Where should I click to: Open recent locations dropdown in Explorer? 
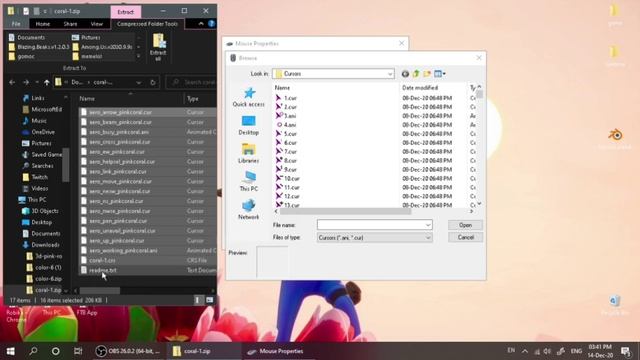pyautogui.click(x=37, y=82)
